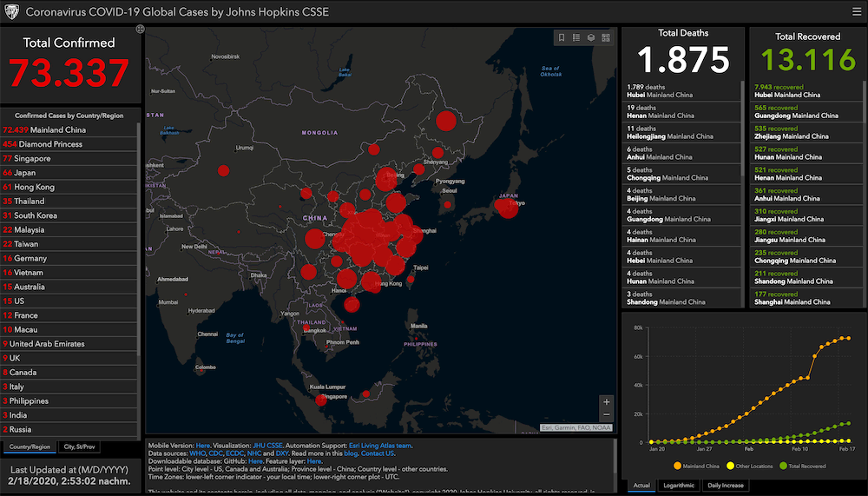Open the map Layers tool
Viewport: 868px width, 496px height.
pyautogui.click(x=591, y=37)
